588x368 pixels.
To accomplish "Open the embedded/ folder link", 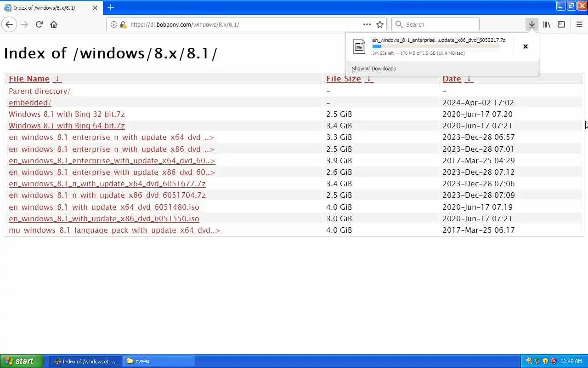I will (x=30, y=103).
